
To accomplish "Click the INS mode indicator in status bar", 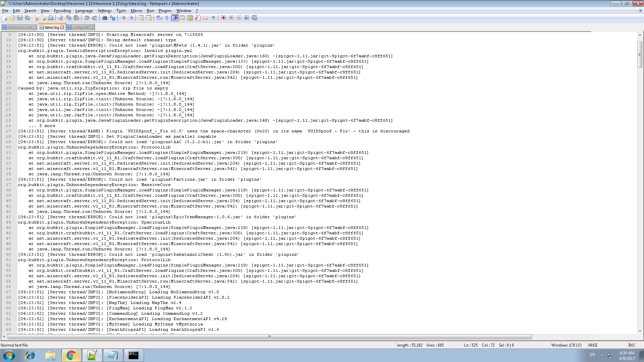I will pyautogui.click(x=631, y=345).
